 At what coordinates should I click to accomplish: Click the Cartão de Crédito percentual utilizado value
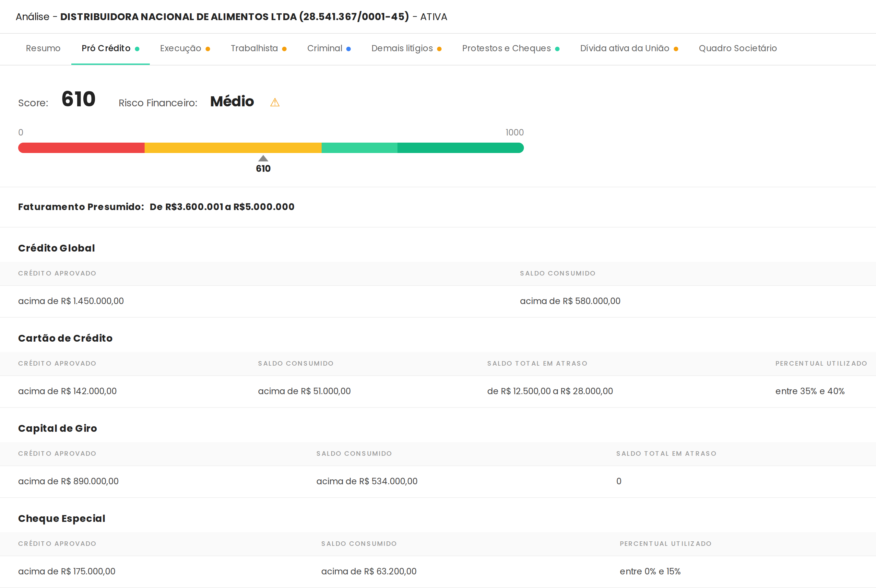pos(810,391)
